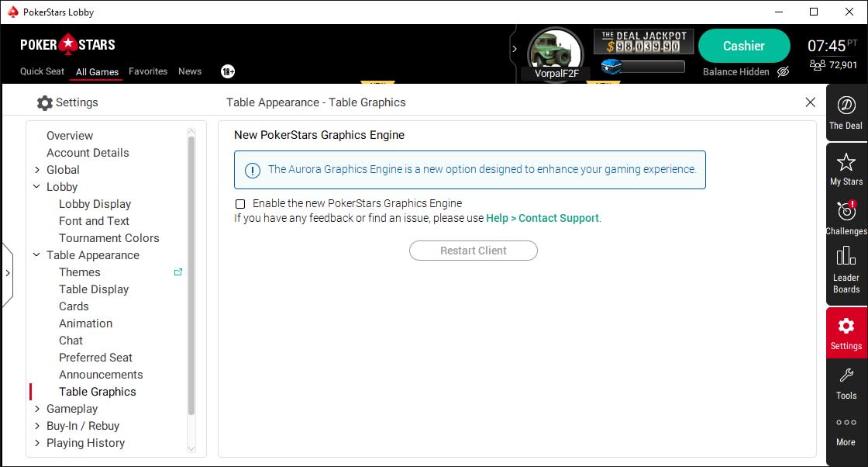
Task: Click the PokerStars logo
Action: (67, 44)
